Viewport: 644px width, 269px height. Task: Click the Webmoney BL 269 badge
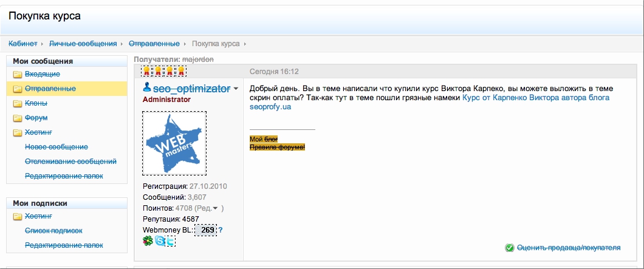(x=206, y=230)
